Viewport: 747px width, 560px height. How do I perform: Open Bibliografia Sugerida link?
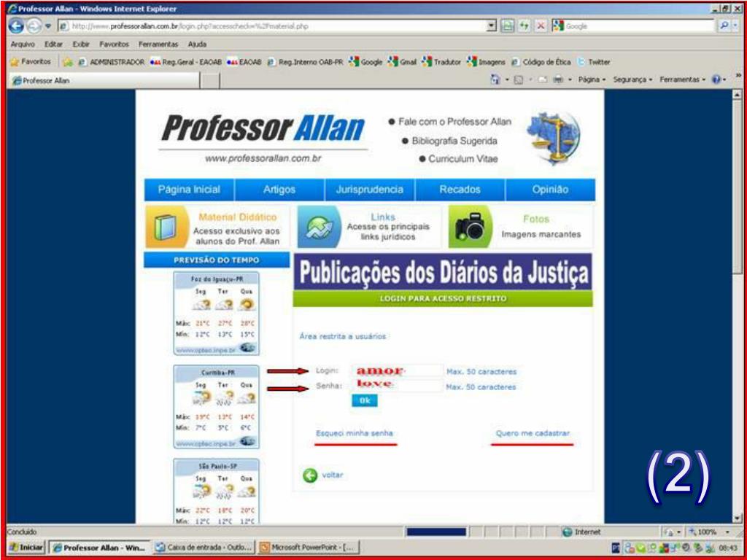tap(454, 141)
